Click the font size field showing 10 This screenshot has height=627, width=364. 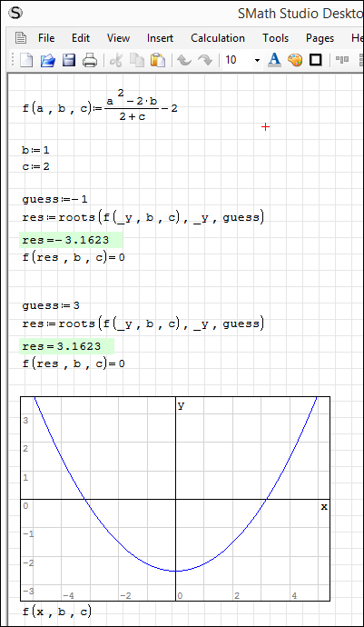coord(238,60)
